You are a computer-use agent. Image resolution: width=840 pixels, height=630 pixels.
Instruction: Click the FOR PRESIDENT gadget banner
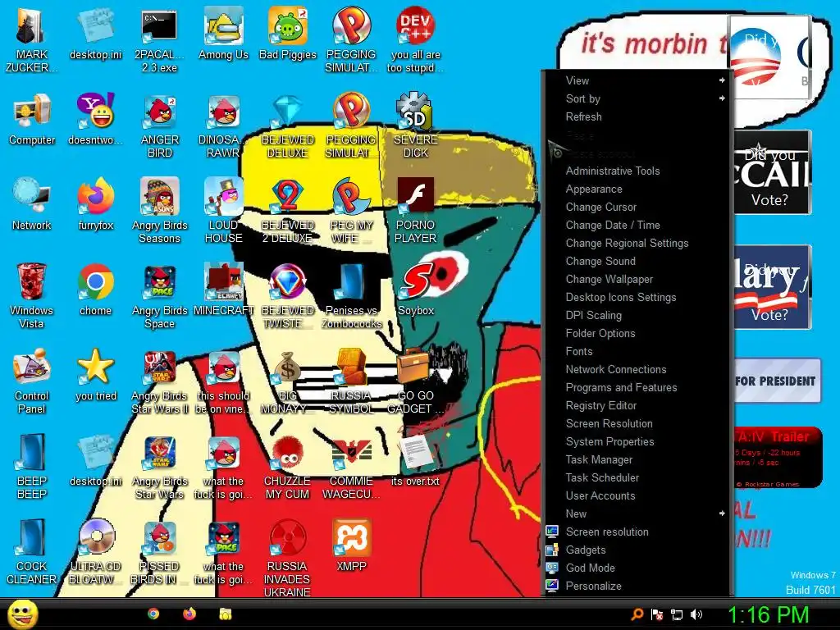778,381
